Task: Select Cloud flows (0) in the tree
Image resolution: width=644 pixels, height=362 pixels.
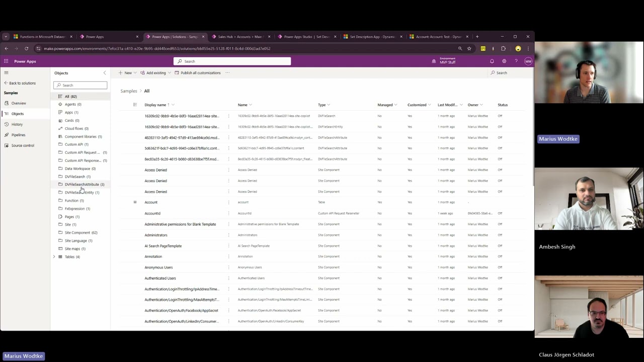Action: 76,129
